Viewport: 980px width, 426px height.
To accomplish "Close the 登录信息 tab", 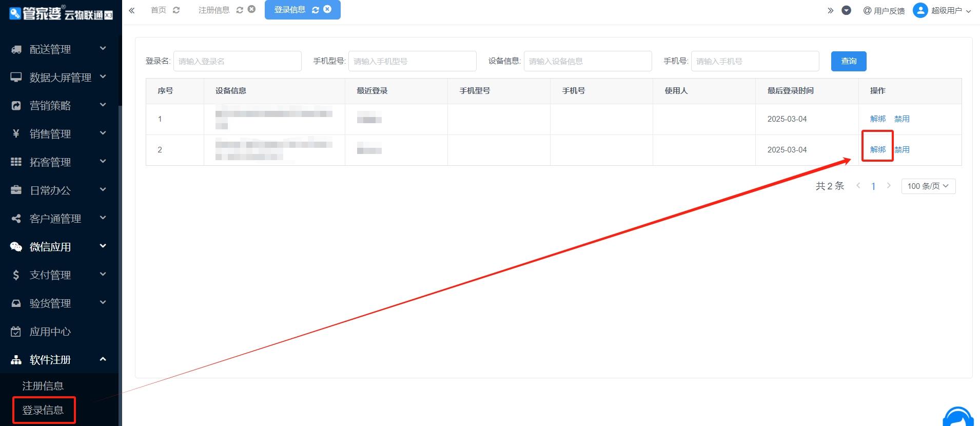I will 327,9.
